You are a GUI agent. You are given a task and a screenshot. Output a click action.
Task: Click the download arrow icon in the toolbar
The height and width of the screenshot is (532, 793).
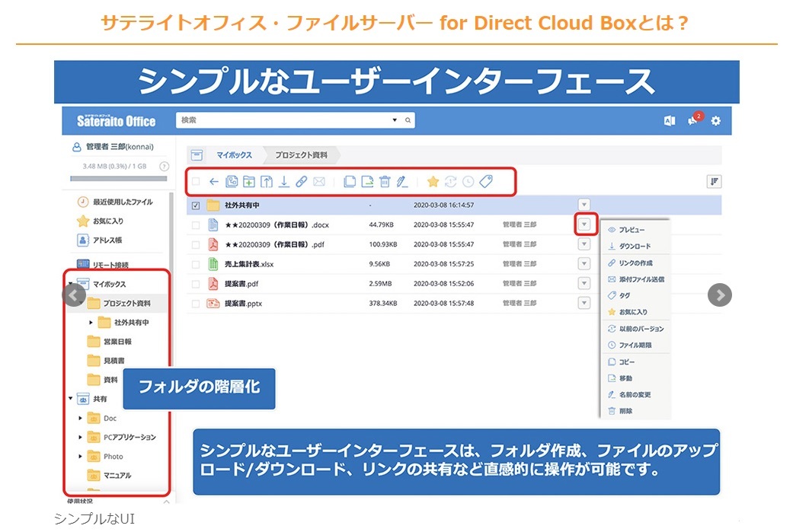tap(284, 182)
